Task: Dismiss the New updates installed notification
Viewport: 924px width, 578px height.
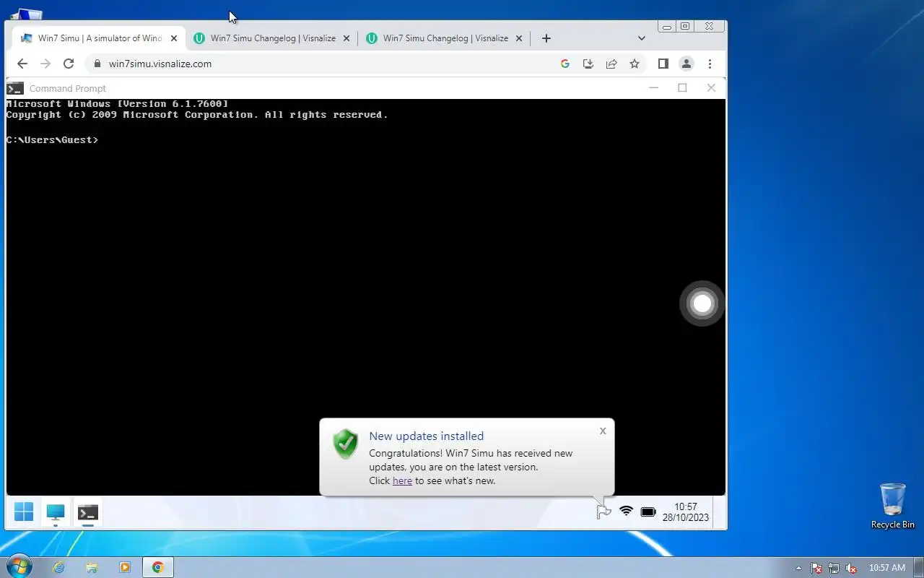Action: click(603, 431)
